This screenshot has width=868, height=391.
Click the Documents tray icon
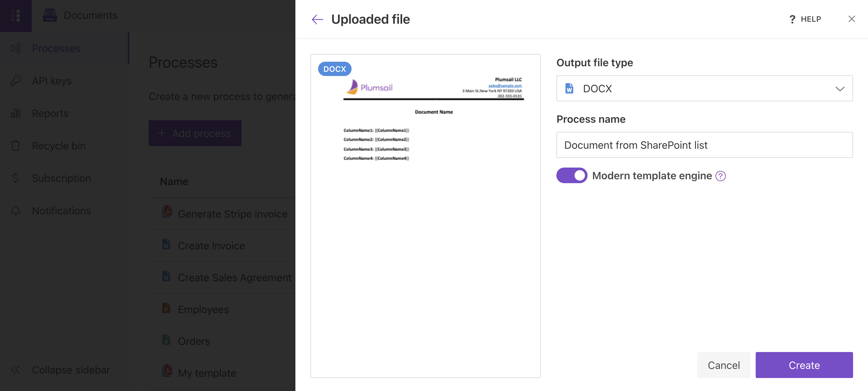tap(50, 15)
